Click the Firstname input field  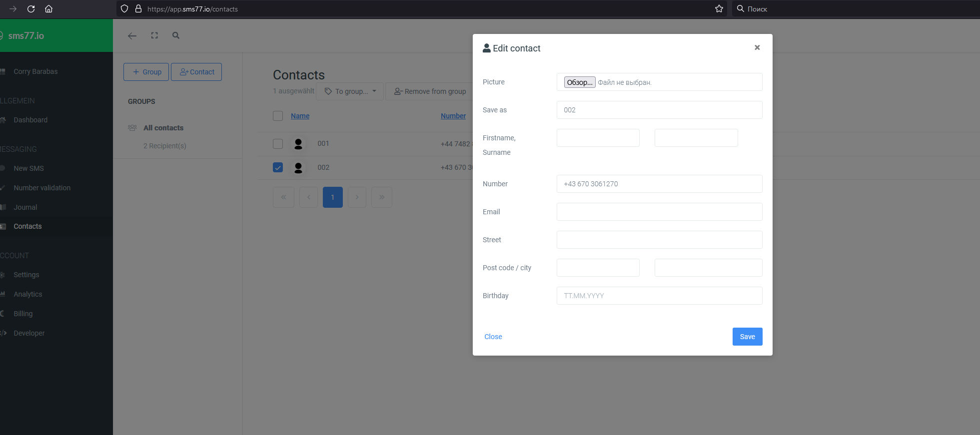point(598,138)
